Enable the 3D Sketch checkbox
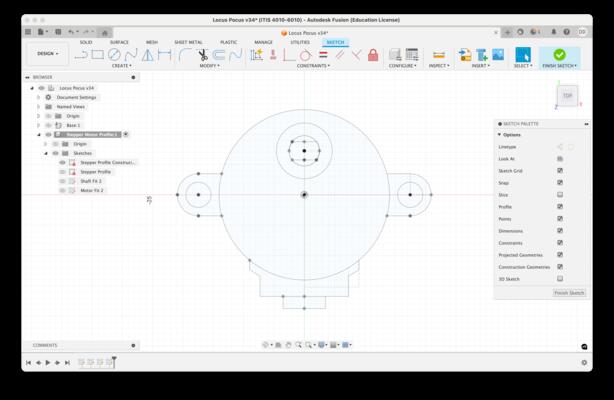This screenshot has width=614, height=400. 560,279
